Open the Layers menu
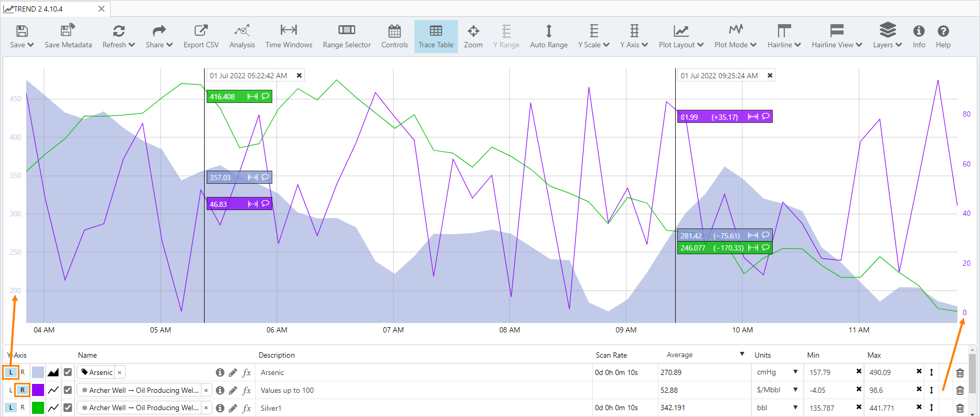Screen dimensions: 980x417 point(887,36)
